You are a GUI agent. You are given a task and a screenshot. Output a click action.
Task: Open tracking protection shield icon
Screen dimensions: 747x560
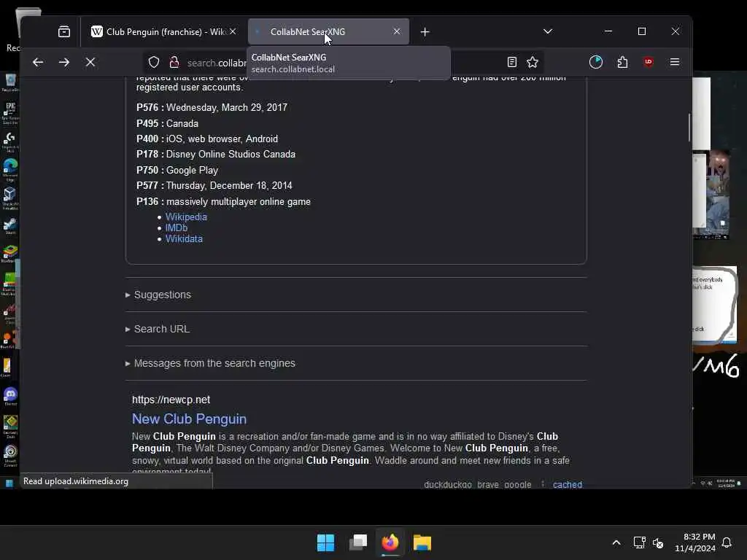tap(154, 62)
